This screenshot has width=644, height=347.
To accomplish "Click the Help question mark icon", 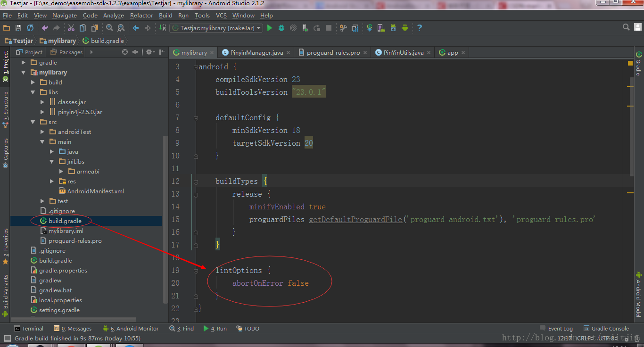I will pos(420,28).
